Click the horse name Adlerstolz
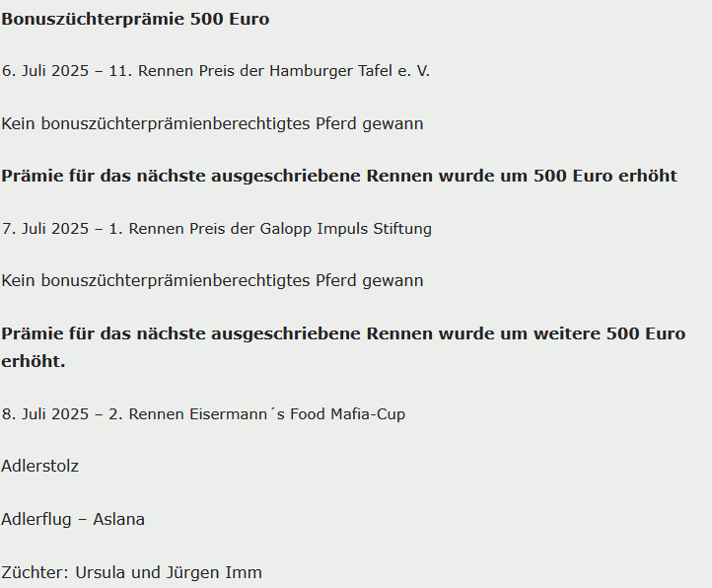712x588 pixels. (40, 467)
